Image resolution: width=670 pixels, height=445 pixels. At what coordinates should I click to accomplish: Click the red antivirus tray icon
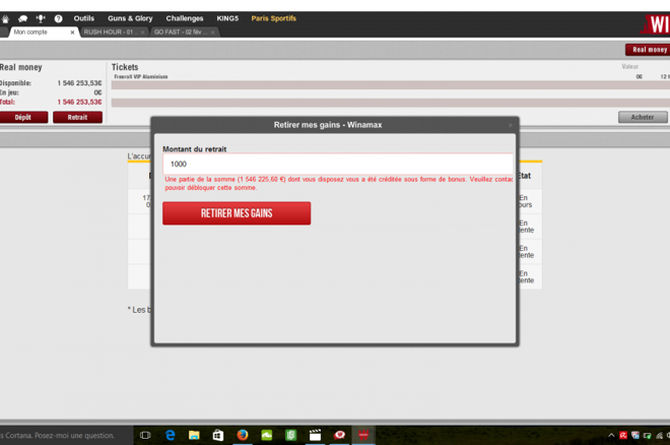(623, 436)
